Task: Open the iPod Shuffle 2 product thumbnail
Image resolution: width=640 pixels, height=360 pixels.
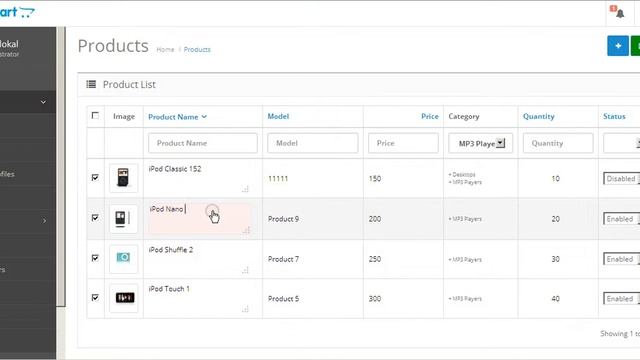Action: click(x=123, y=258)
